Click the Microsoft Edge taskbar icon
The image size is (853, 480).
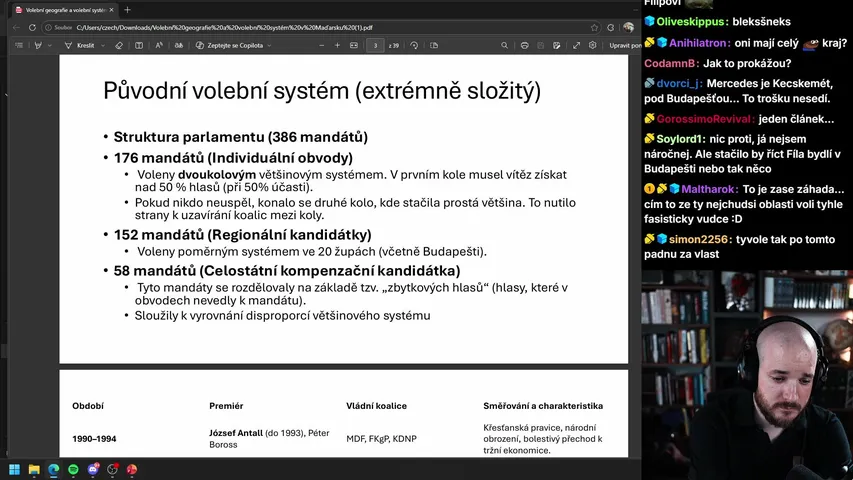(54, 469)
